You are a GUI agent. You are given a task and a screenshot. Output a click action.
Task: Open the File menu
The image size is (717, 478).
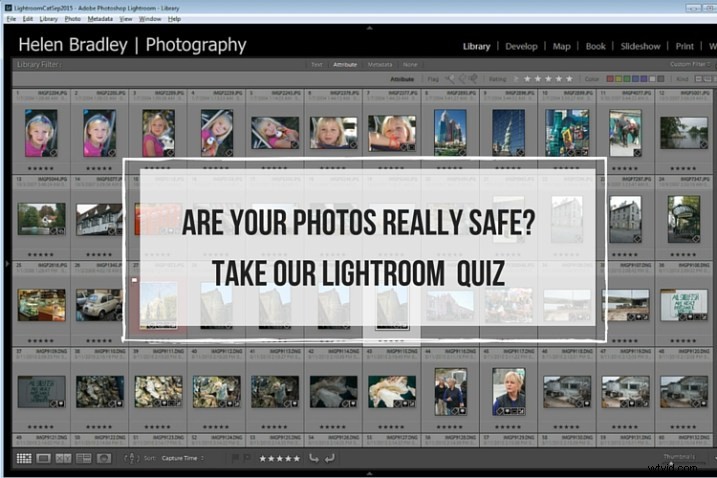11,19
